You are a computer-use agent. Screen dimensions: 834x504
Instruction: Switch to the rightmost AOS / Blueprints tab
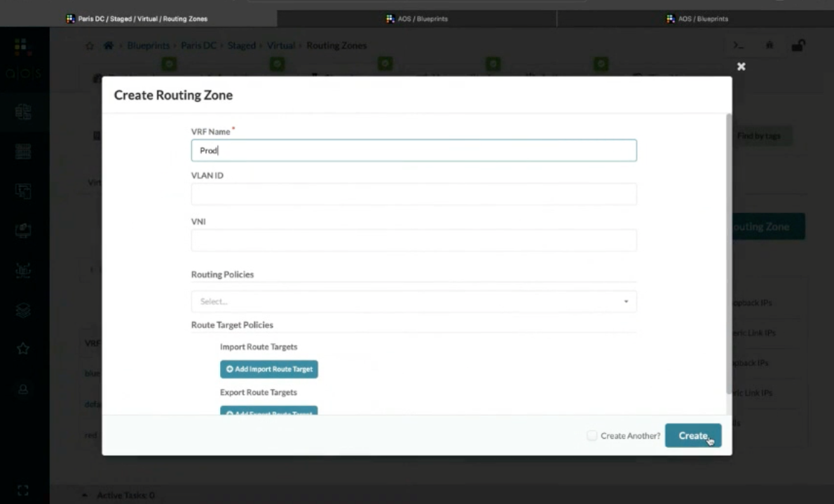[697, 19]
